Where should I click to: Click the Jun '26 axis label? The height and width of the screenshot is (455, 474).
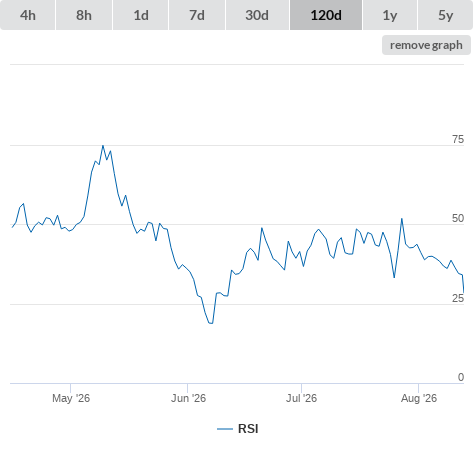(x=188, y=398)
